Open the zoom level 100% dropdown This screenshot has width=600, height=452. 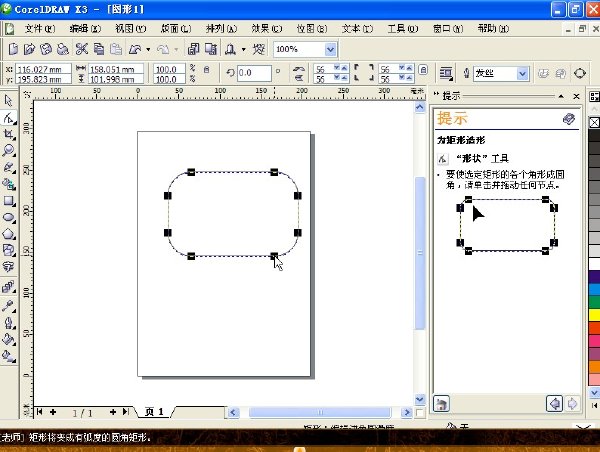click(x=331, y=49)
